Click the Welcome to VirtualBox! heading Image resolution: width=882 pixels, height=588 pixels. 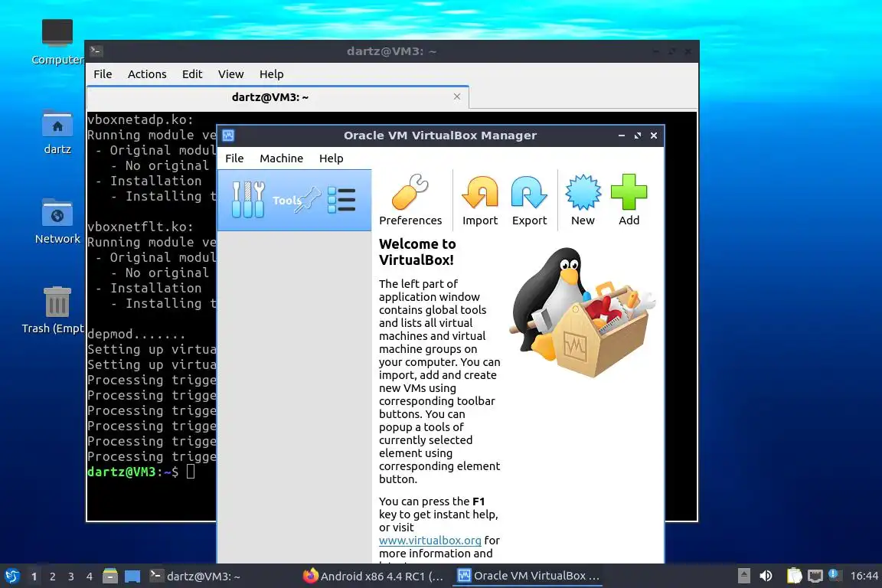point(417,252)
